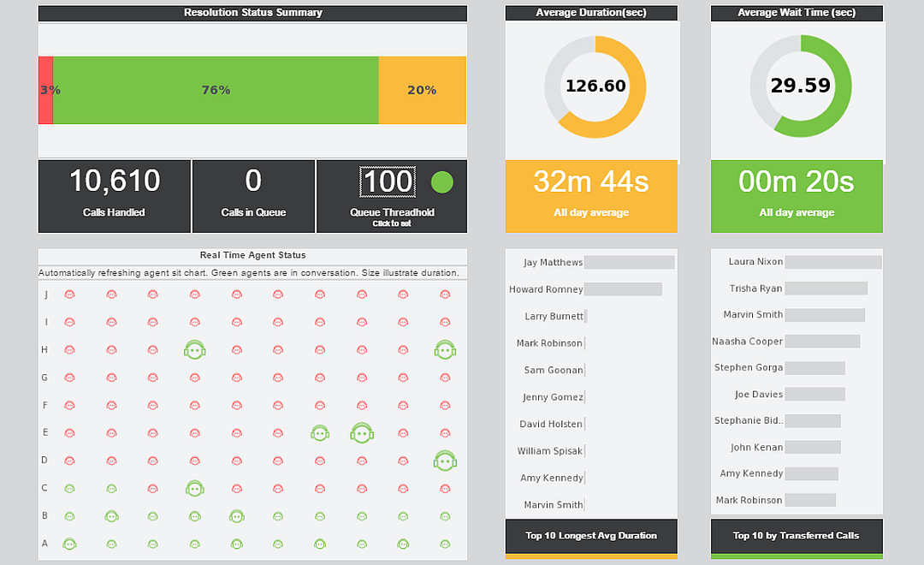Click Trisha Ryan's transferred calls bar

pyautogui.click(x=826, y=288)
